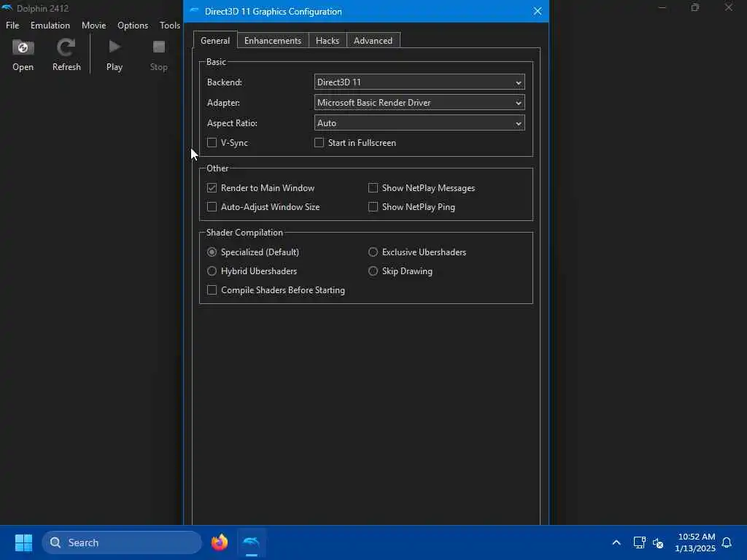This screenshot has height=560, width=747.
Task: Click the taskbar clock showing 10:52 AM
Action: coord(695,542)
